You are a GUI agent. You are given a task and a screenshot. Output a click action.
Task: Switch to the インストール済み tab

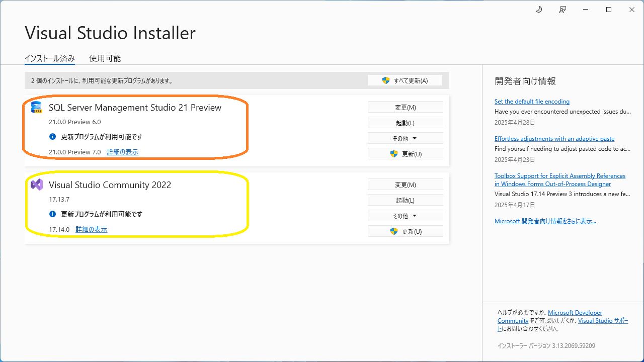point(50,58)
